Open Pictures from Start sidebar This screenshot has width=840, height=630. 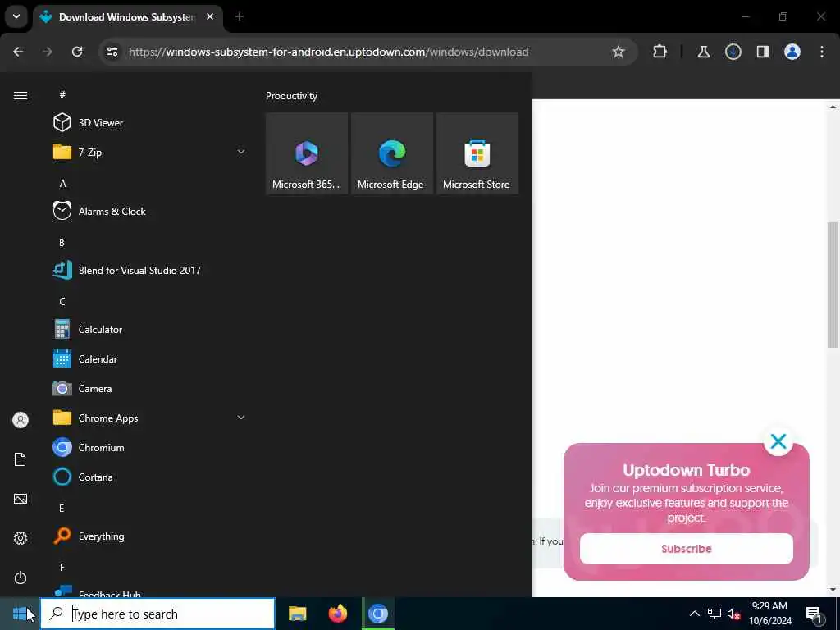(21, 499)
